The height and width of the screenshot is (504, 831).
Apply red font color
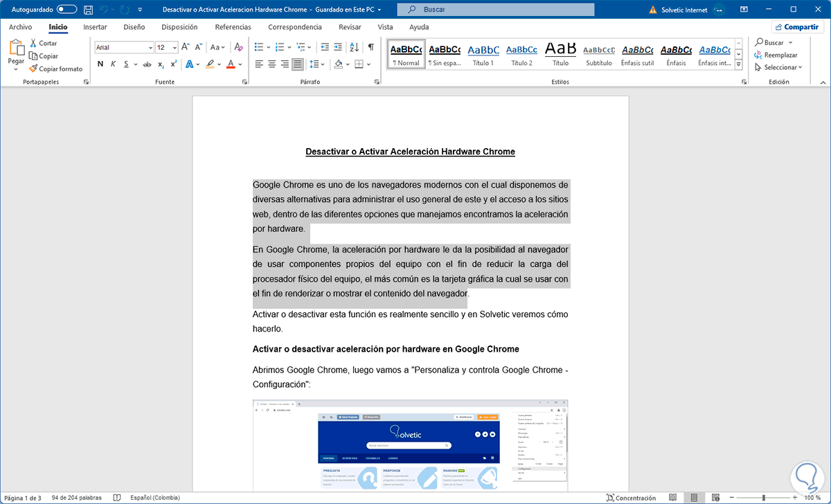click(231, 64)
